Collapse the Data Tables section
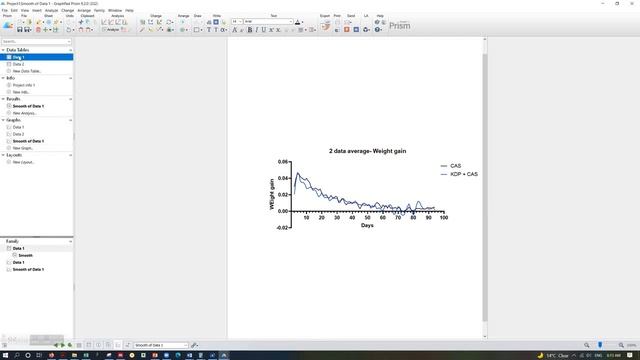This screenshot has height=360, width=640. pyautogui.click(x=3, y=50)
